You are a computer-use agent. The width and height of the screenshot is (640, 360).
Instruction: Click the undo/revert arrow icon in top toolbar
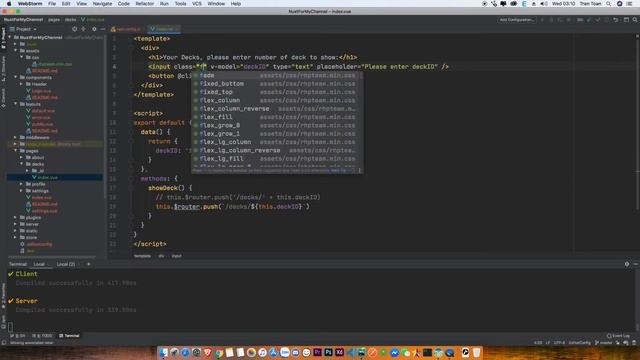[616, 20]
